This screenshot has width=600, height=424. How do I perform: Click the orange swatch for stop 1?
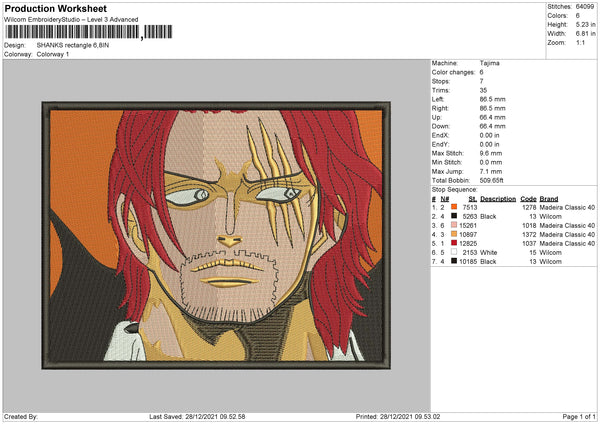(454, 207)
